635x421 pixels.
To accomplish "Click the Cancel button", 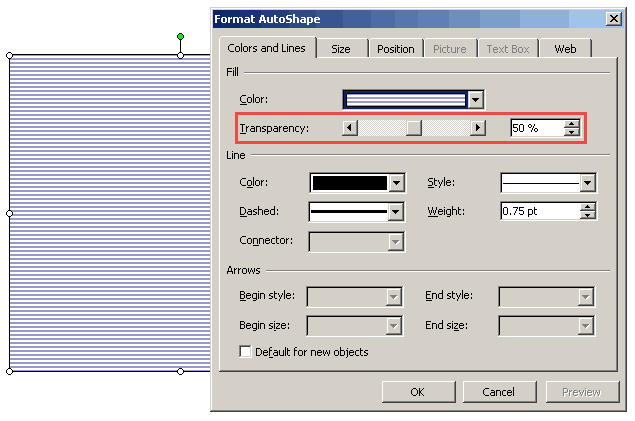I will tap(499, 392).
